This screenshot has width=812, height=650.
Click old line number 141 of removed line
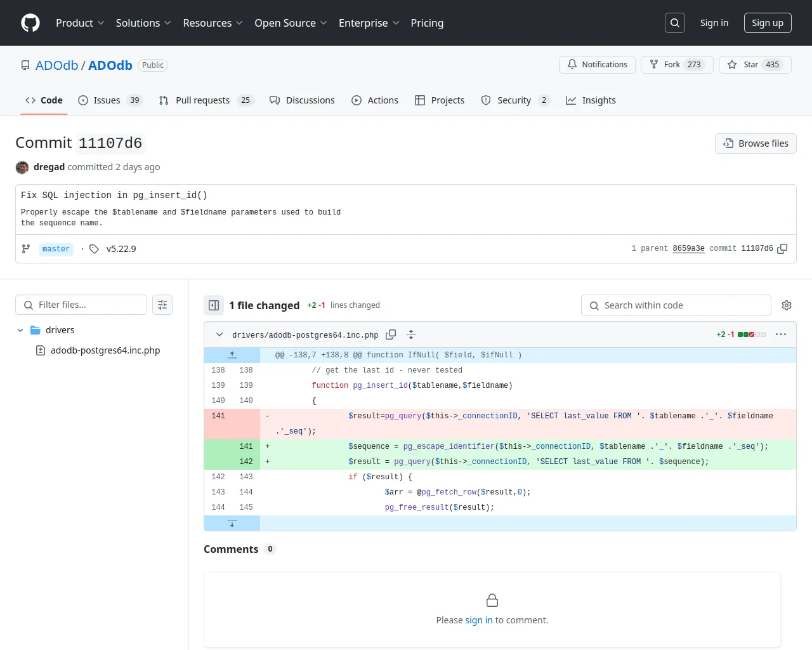pyautogui.click(x=218, y=416)
